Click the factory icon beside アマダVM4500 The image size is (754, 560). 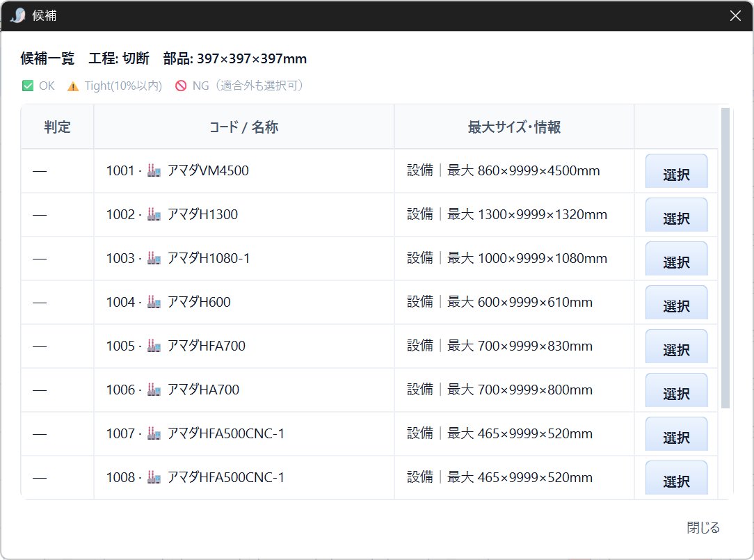[154, 170]
